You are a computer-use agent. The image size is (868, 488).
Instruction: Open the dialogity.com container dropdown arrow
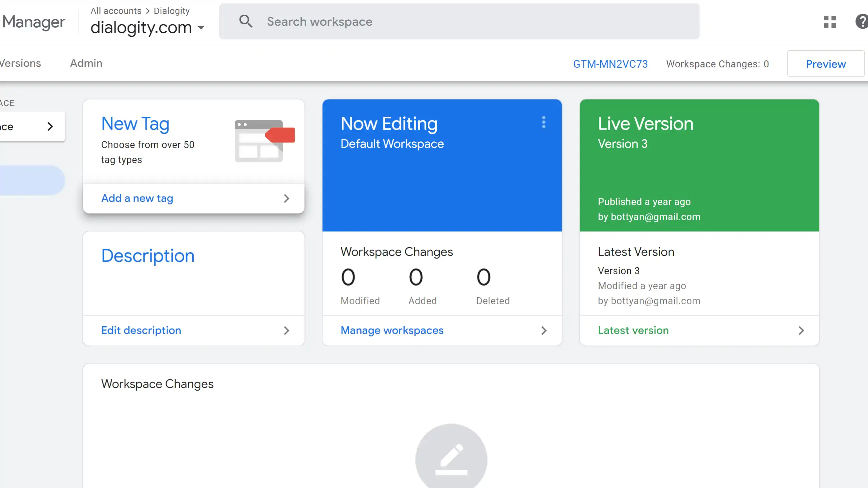pyautogui.click(x=201, y=28)
